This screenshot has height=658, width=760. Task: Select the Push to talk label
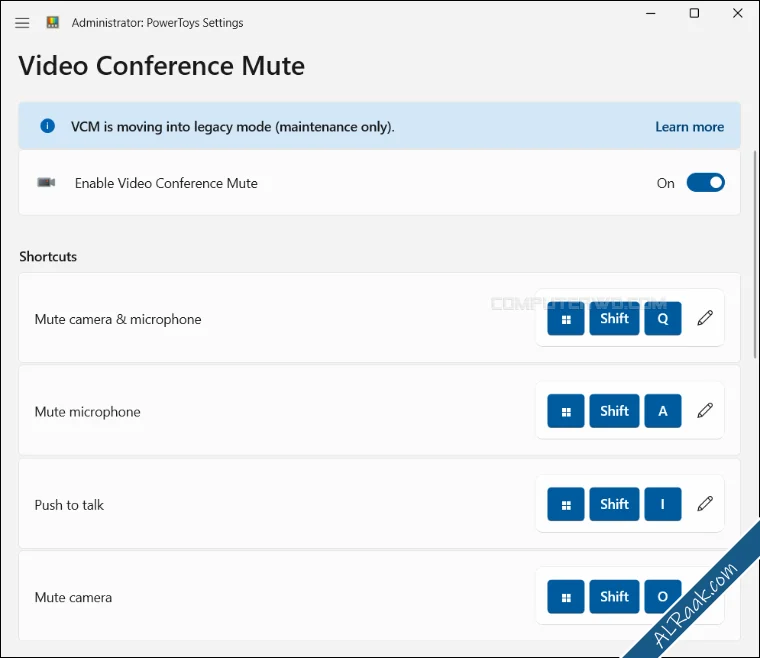(69, 505)
